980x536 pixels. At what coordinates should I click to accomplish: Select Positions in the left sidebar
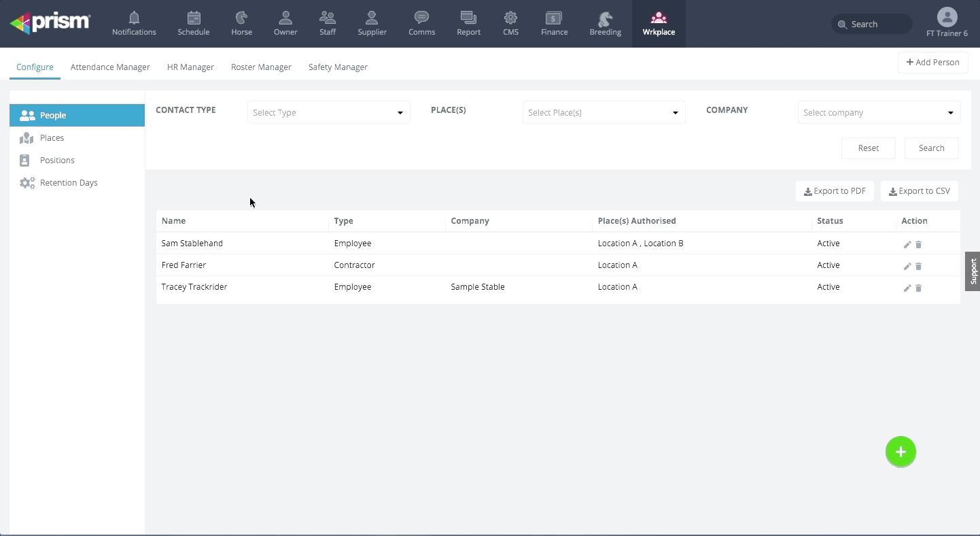(x=57, y=161)
